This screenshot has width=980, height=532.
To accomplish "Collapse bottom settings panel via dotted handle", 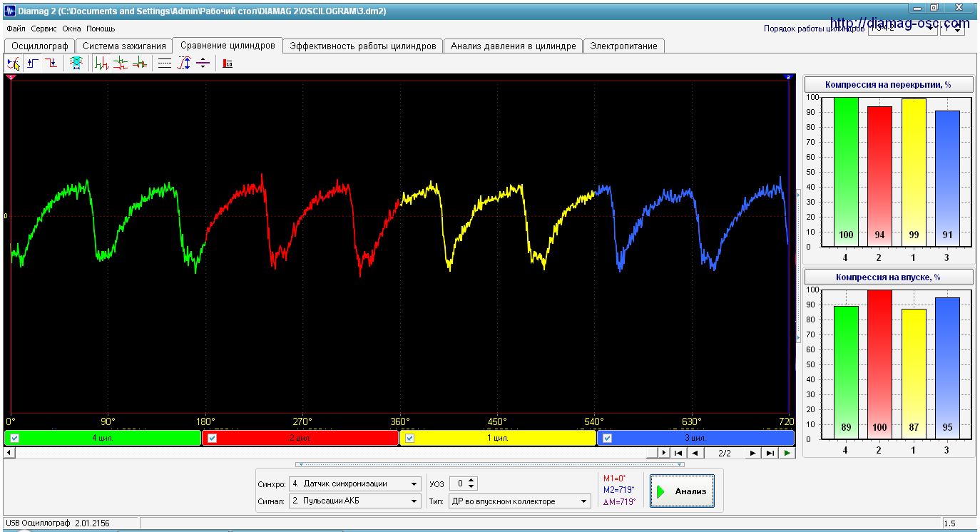I will [490, 464].
